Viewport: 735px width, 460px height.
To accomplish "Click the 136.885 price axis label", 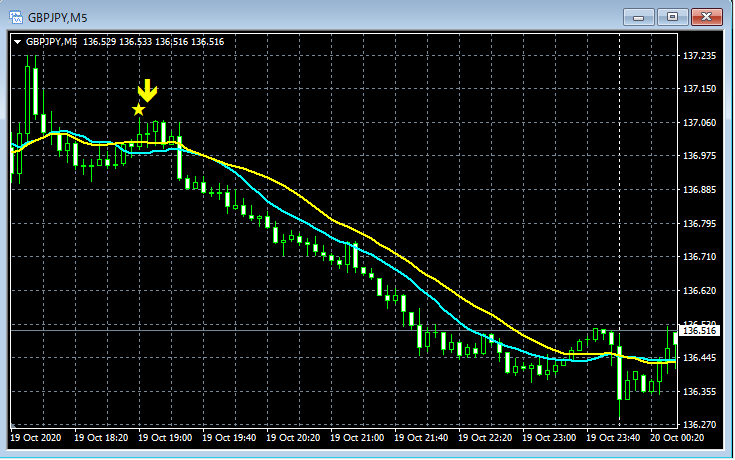I will (x=699, y=189).
